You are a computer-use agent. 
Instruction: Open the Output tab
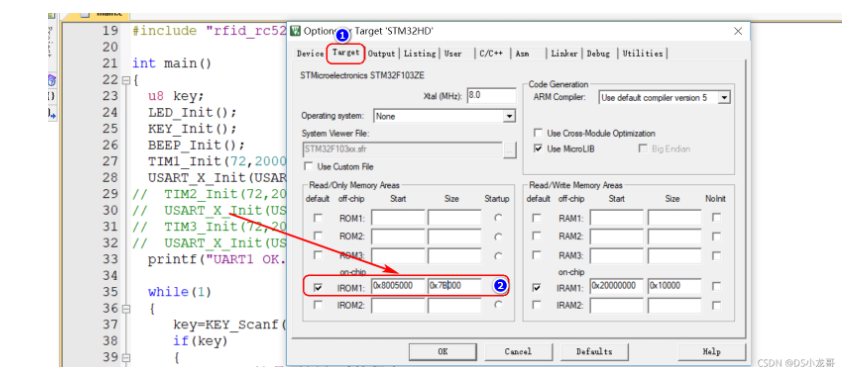click(381, 53)
